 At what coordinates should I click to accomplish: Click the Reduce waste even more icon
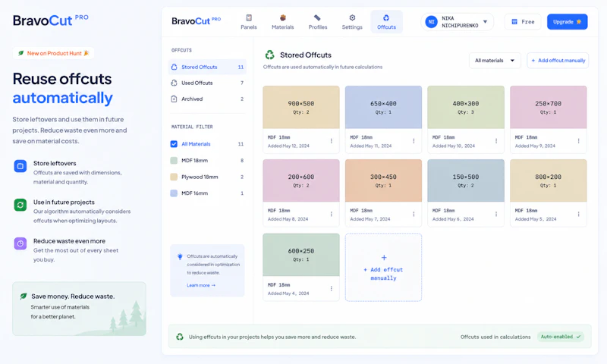pyautogui.click(x=20, y=243)
